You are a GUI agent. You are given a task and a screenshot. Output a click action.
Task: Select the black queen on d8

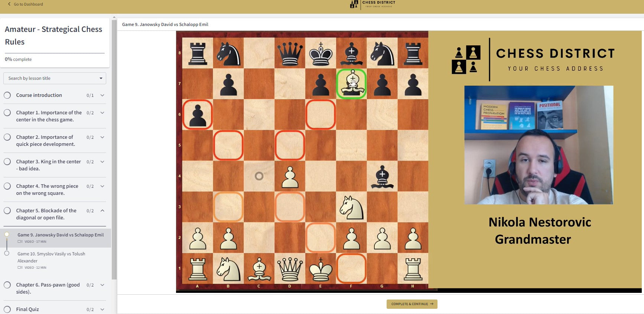290,53
